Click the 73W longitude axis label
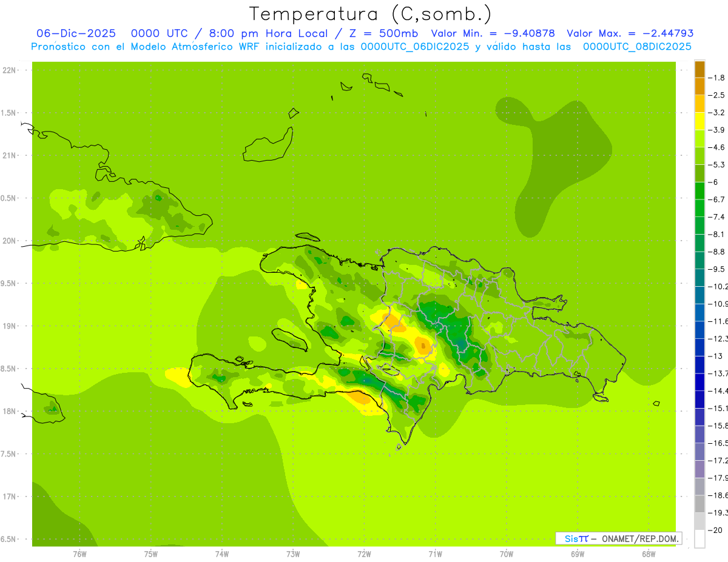728x562 pixels. click(293, 554)
